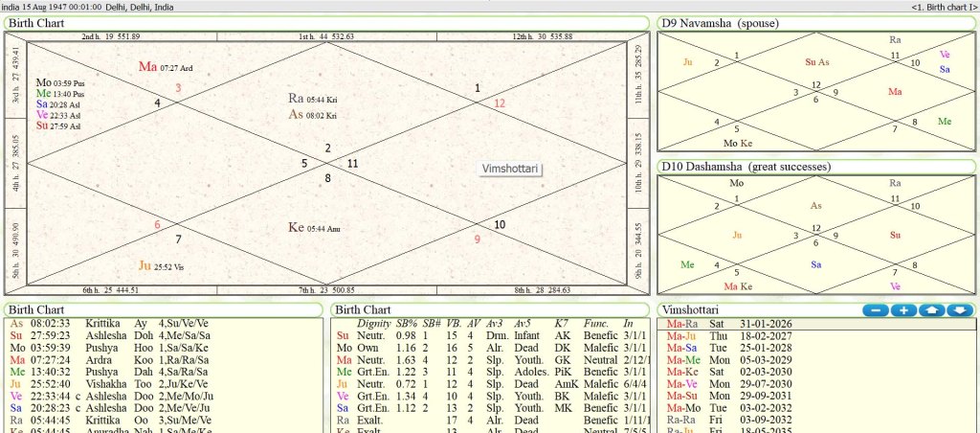The image size is (980, 433).
Task: Click the D9 Navamsha (spouse) panel title
Action: point(720,22)
